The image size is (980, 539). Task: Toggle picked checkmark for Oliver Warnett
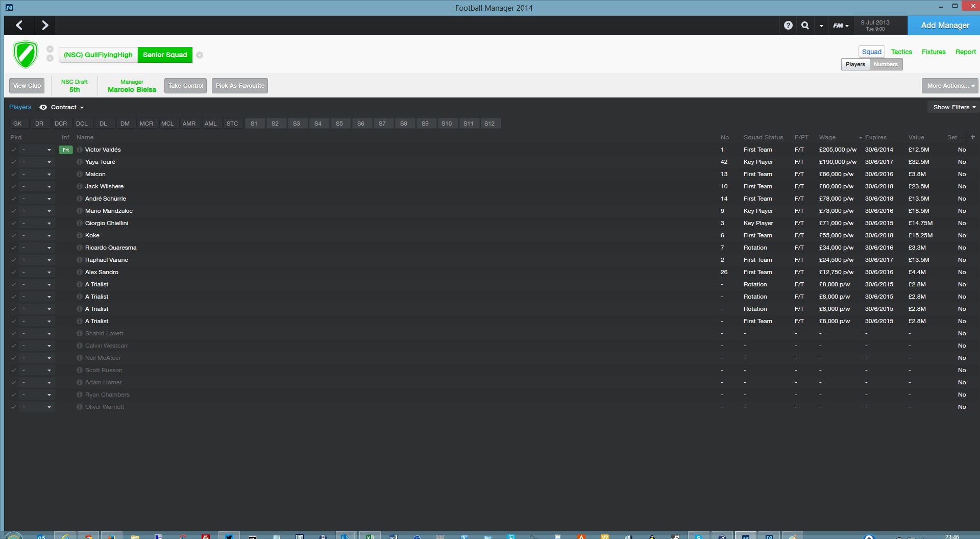tap(14, 407)
